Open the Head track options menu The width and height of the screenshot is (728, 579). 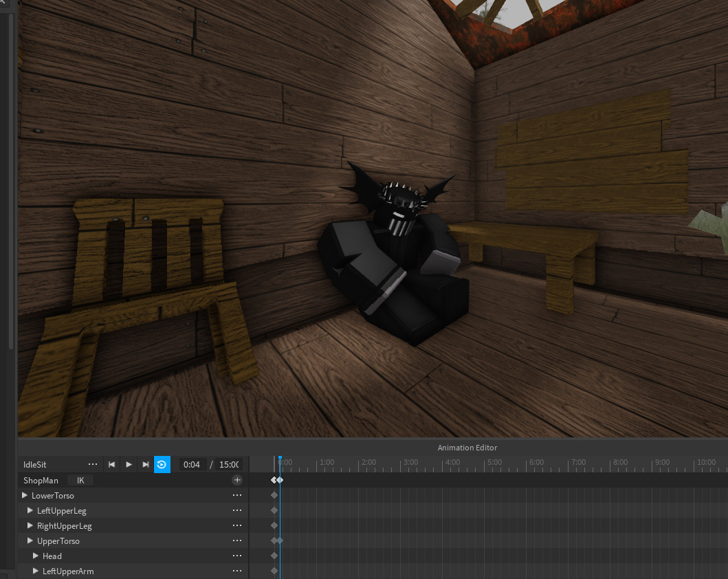tap(237, 556)
